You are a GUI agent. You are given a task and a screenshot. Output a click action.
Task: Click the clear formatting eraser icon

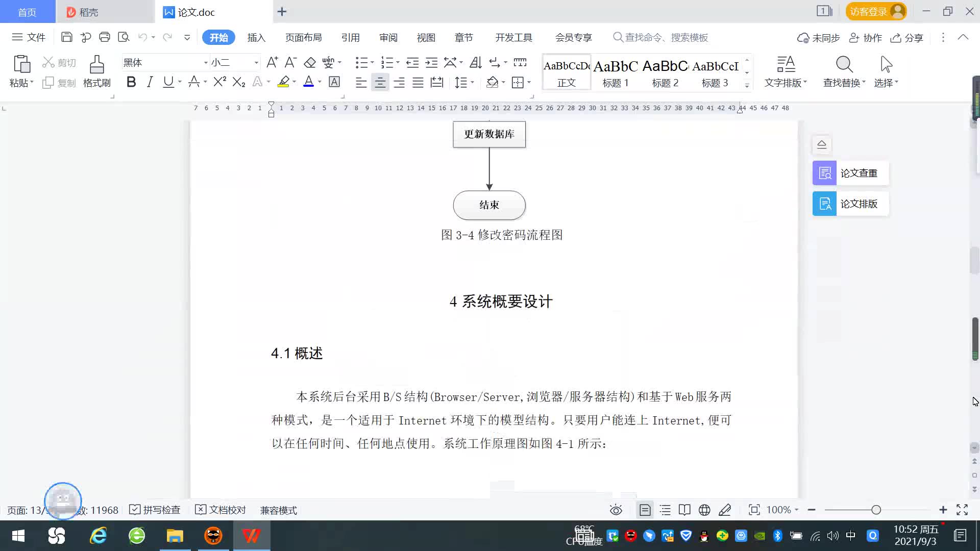[x=310, y=63]
